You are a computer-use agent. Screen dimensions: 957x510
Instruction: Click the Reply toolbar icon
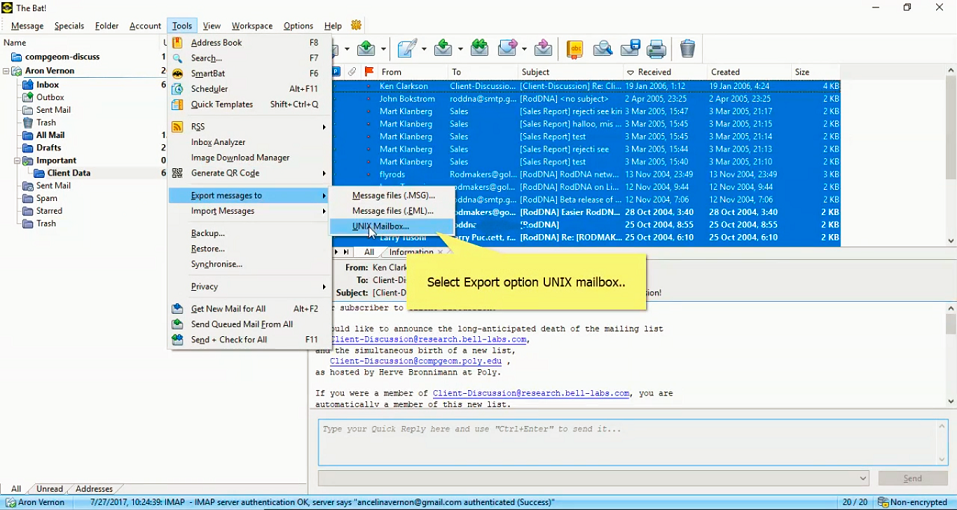(443, 48)
